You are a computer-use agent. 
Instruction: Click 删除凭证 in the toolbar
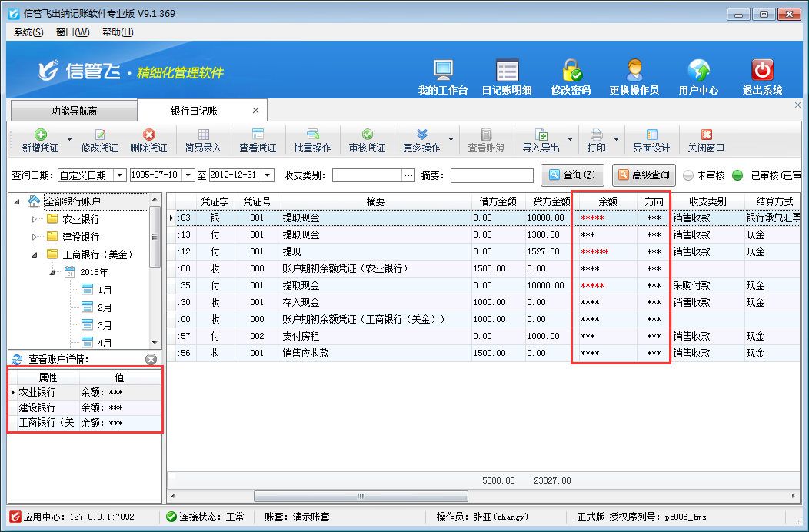pos(148,141)
